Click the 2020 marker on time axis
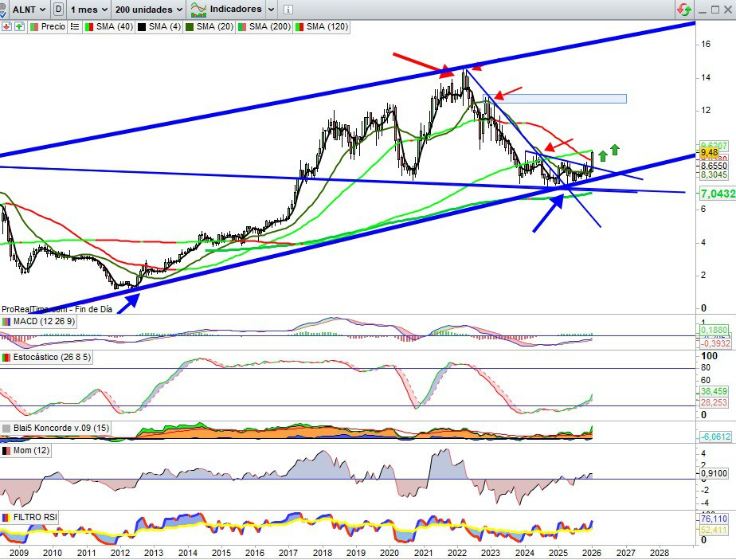 coord(390,551)
